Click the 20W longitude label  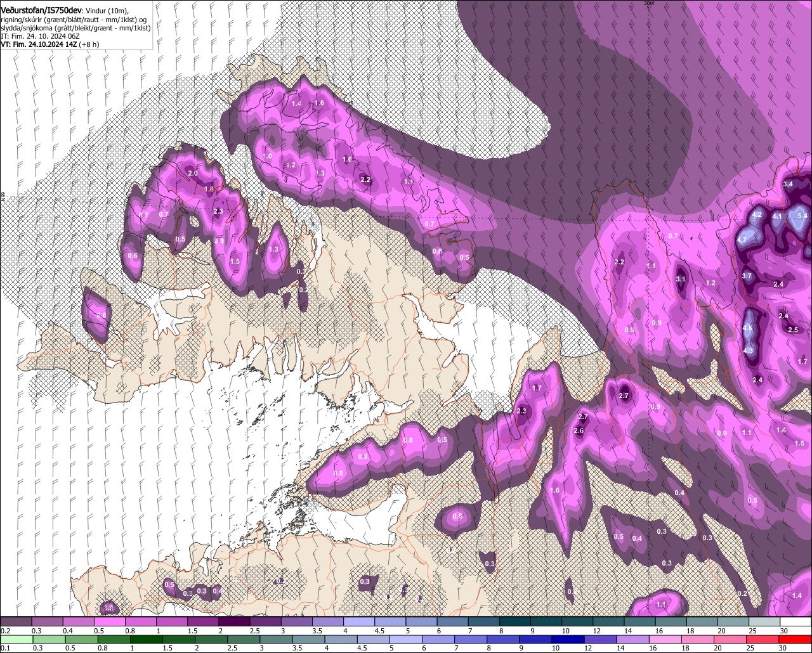click(648, 3)
